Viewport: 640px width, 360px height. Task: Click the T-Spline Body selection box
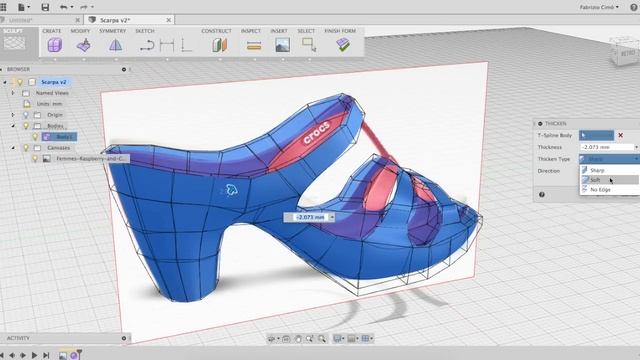coord(596,135)
